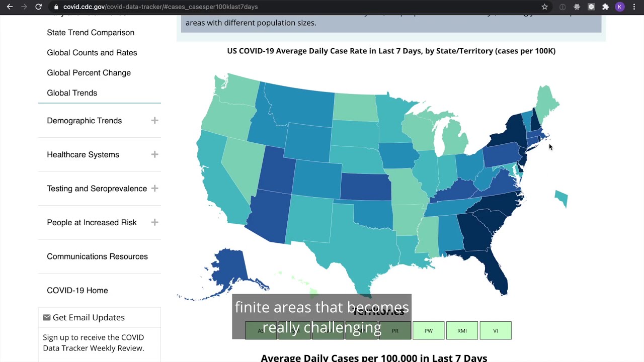The height and width of the screenshot is (362, 644).
Task: Open Global Trends
Action: [72, 93]
